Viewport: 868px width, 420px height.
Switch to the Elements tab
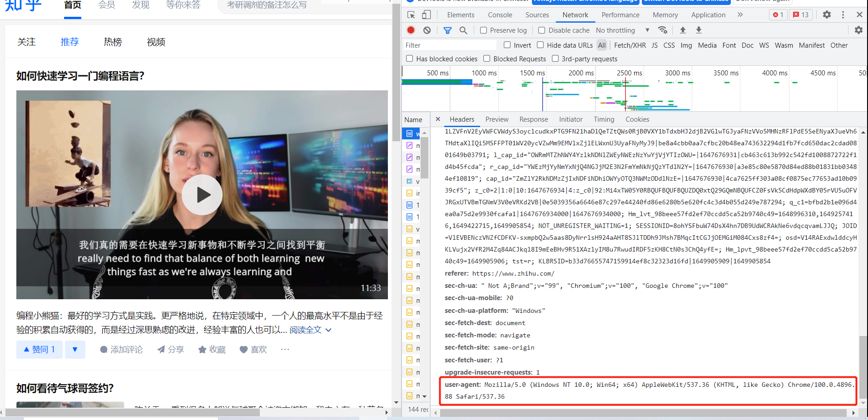pos(461,15)
